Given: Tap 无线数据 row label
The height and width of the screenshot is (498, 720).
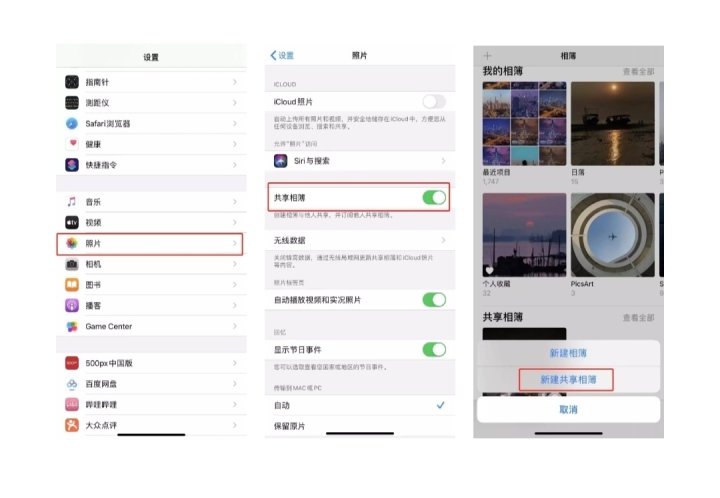Looking at the screenshot, I should tap(289, 241).
